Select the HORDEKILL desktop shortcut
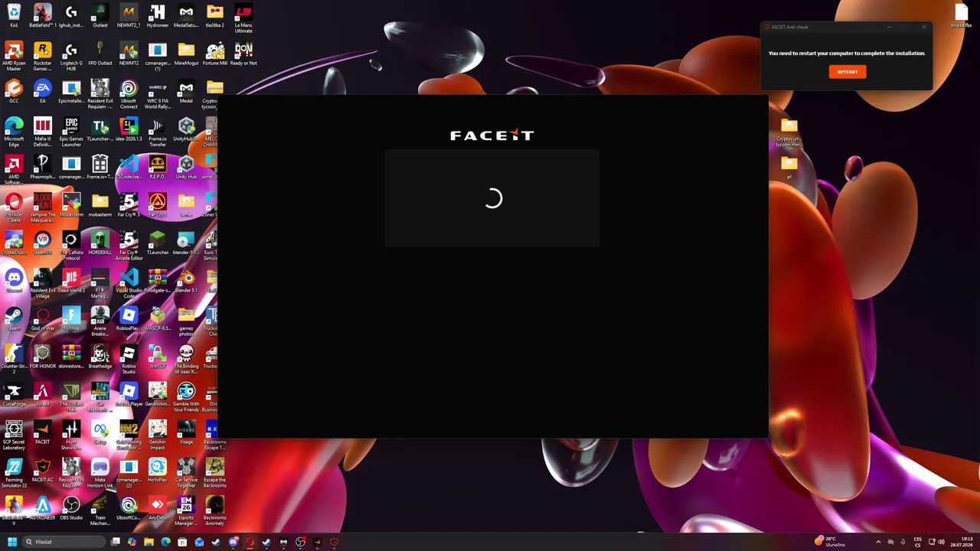This screenshot has width=980, height=551. (x=100, y=243)
